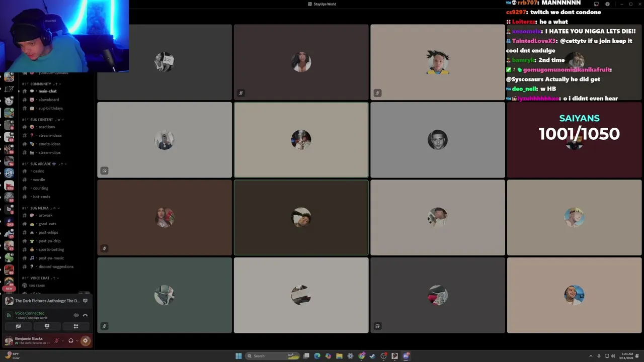Open the post-ya-music channel
Image resolution: width=644 pixels, height=362 pixels.
[x=51, y=258]
